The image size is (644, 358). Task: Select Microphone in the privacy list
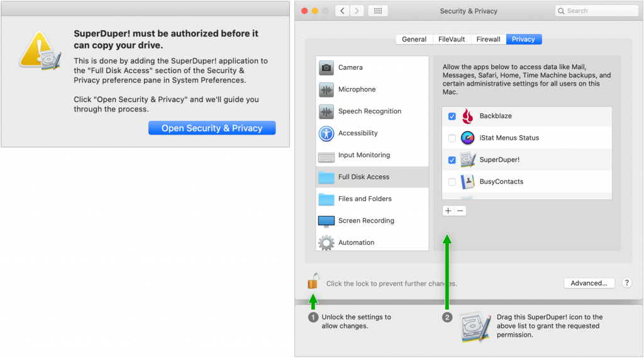[x=372, y=89]
